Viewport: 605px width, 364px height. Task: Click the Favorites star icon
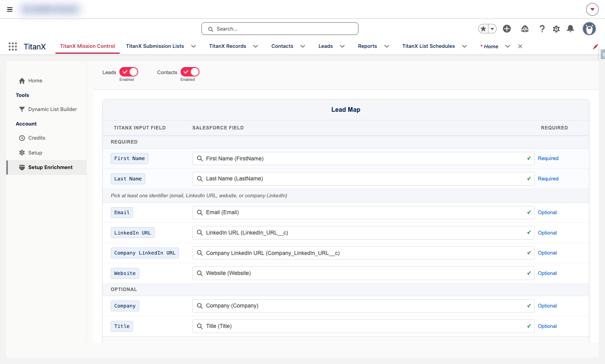click(x=483, y=29)
